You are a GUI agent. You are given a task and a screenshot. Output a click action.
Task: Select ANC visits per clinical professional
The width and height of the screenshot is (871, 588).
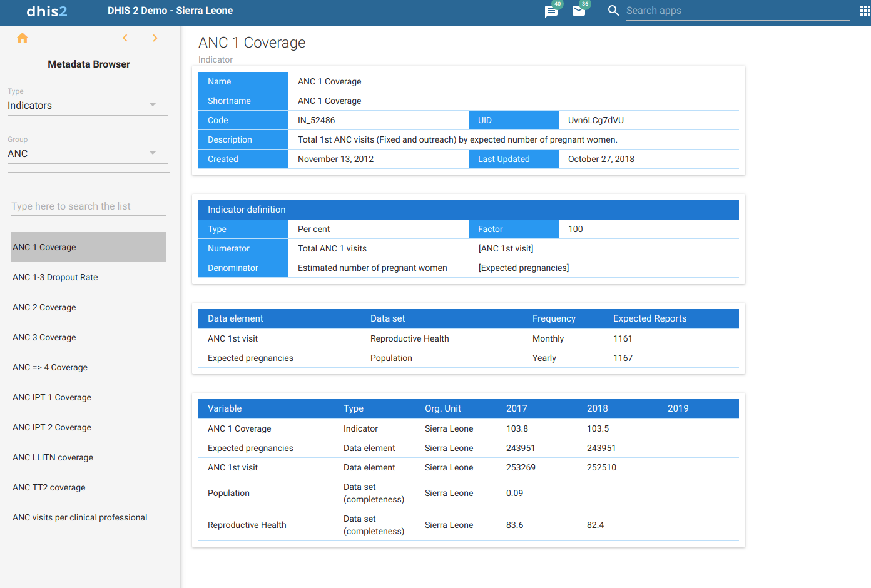point(89,517)
